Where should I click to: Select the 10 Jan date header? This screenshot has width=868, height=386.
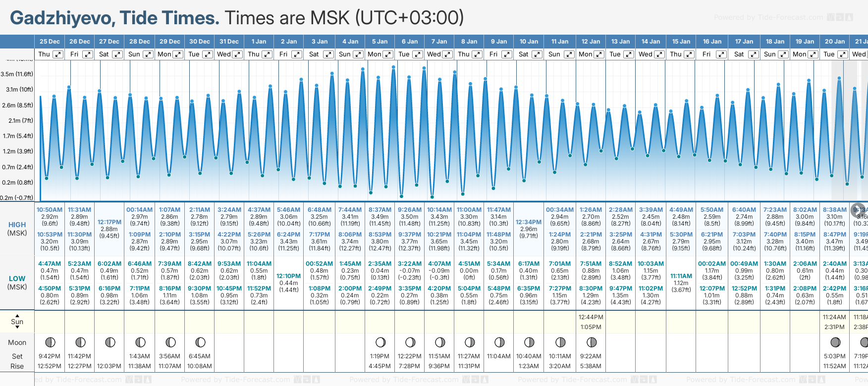529,42
